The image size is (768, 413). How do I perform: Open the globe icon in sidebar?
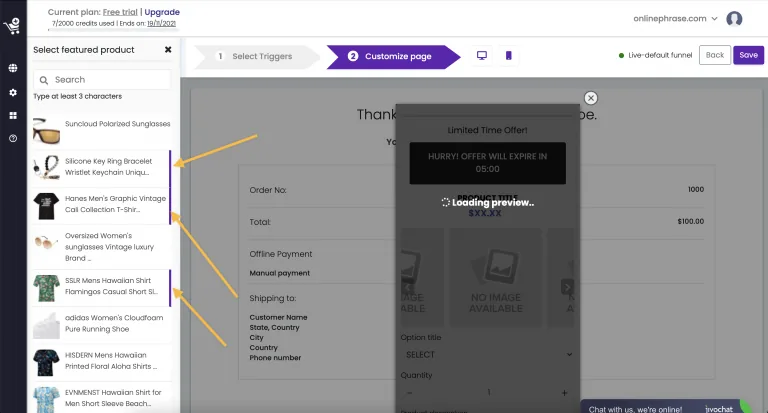point(13,68)
